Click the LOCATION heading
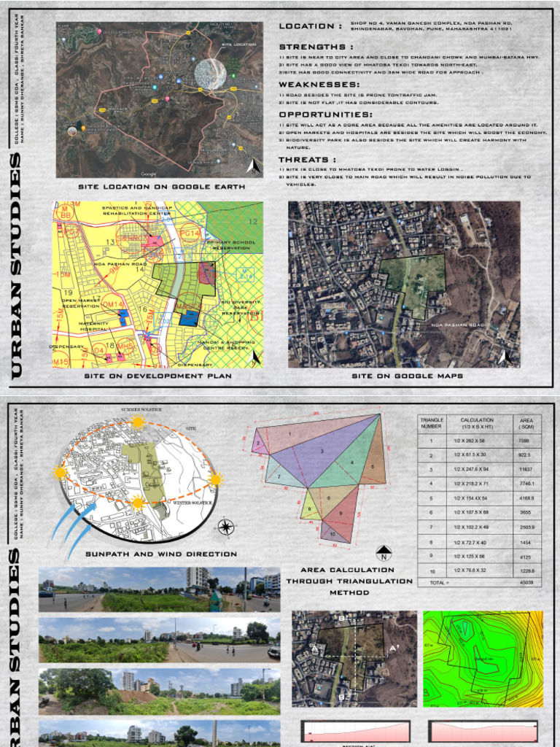 click(310, 26)
